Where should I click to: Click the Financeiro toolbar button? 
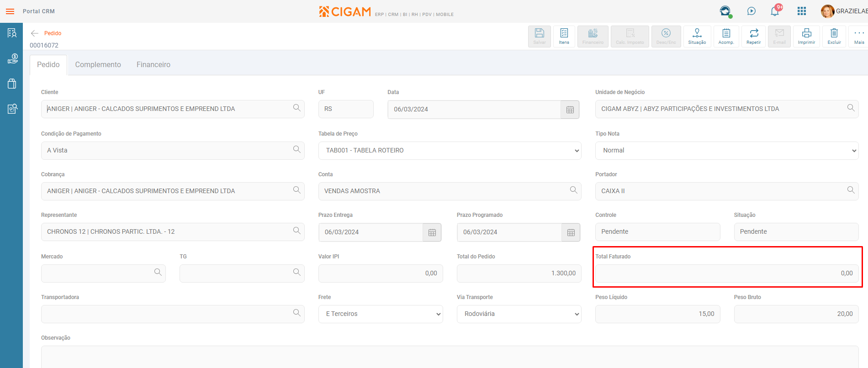593,36
